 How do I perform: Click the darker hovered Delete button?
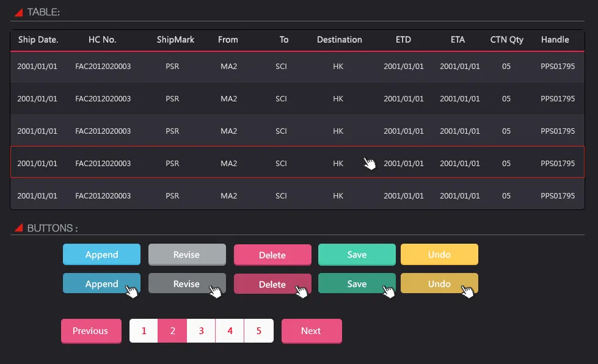point(272,283)
